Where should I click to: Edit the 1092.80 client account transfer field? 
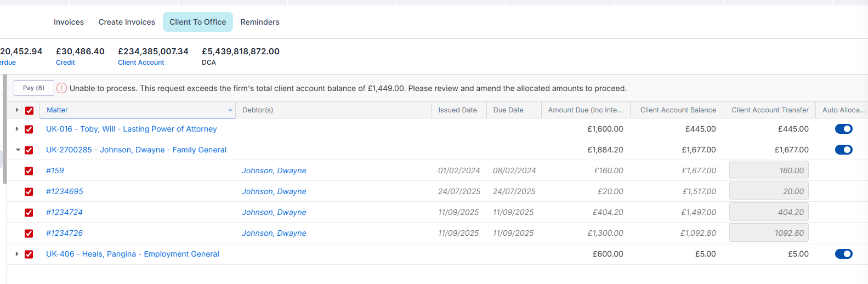[x=769, y=233]
